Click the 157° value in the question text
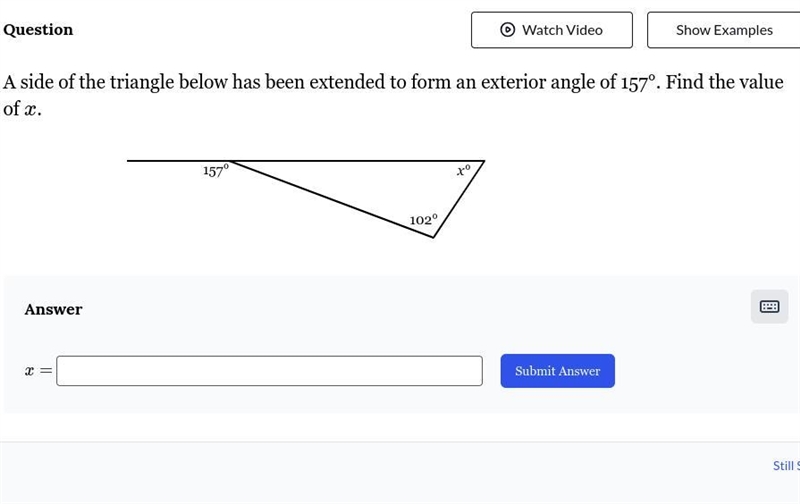This screenshot has height=504, width=800. tap(638, 82)
